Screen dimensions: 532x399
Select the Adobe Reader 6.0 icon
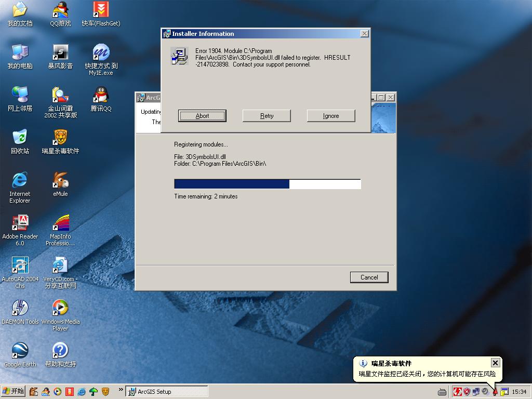[x=20, y=230]
